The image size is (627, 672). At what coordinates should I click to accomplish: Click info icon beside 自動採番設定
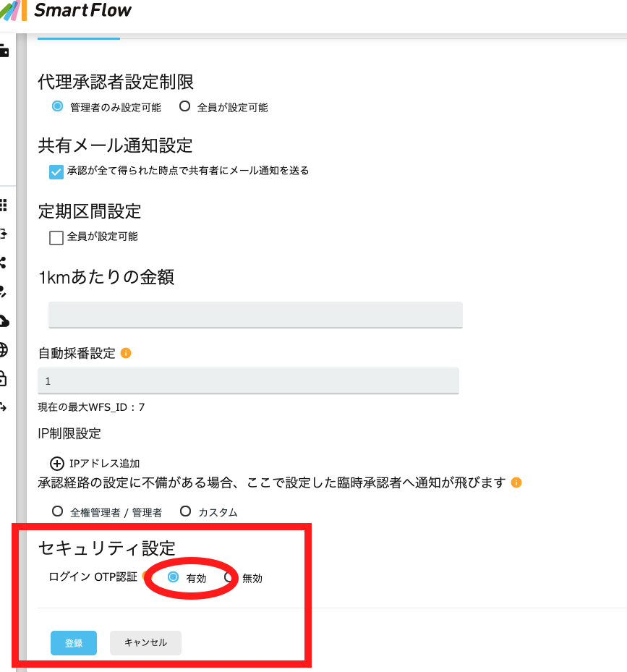[126, 353]
